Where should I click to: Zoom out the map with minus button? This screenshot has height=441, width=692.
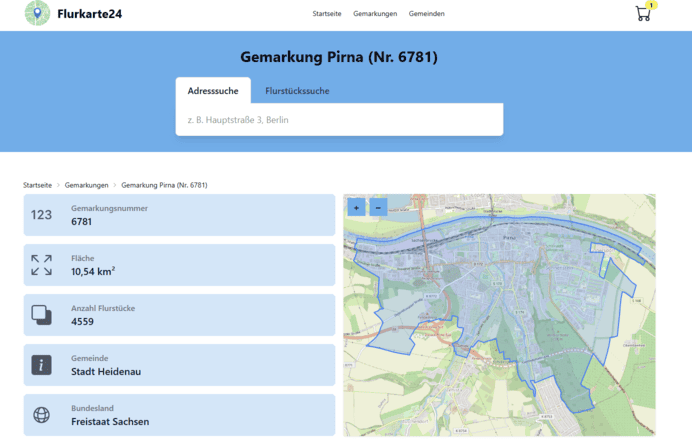[378, 207]
